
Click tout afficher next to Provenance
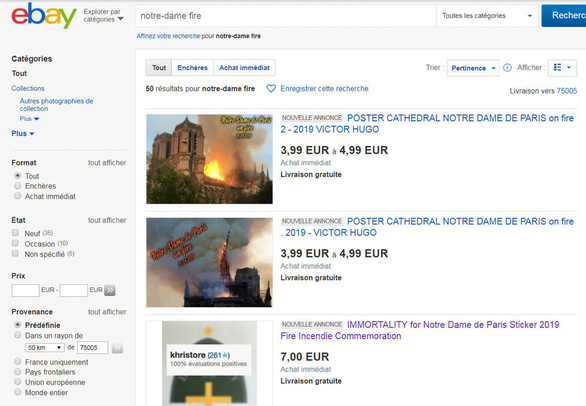107,312
